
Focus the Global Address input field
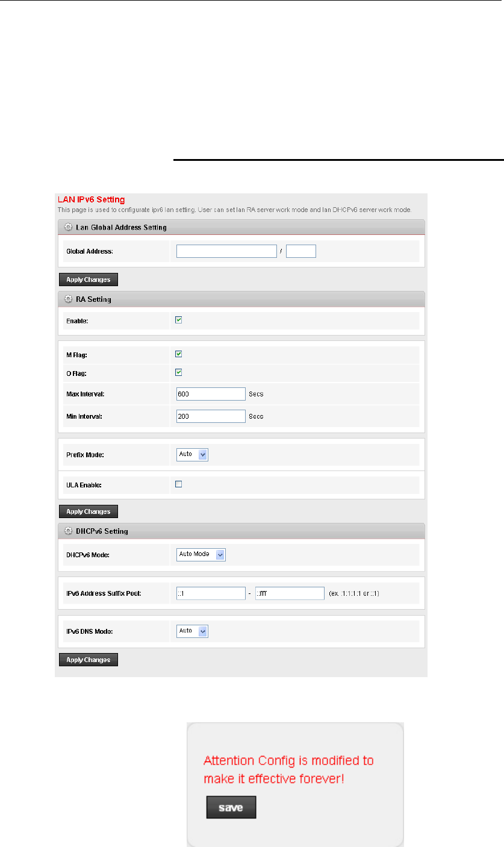click(x=226, y=251)
